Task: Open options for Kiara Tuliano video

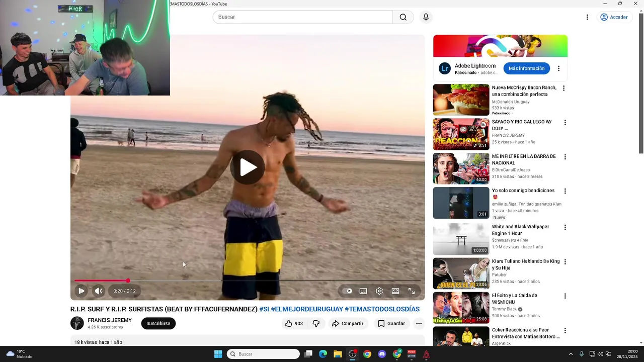Action: pos(565,262)
